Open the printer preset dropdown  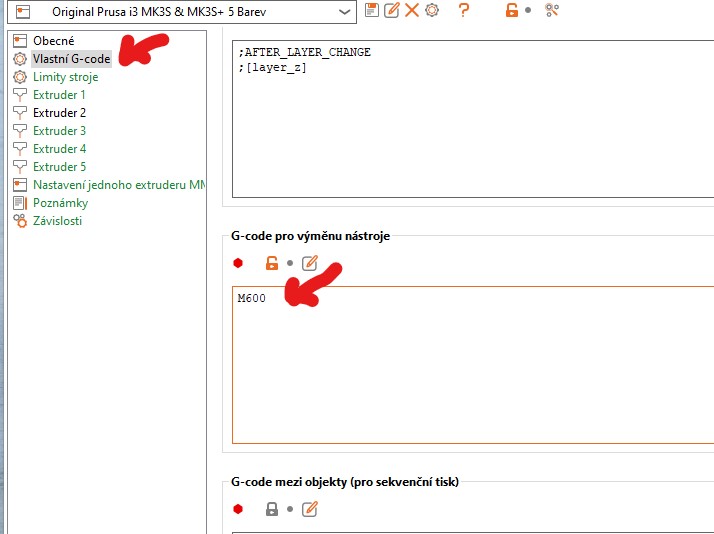345,11
